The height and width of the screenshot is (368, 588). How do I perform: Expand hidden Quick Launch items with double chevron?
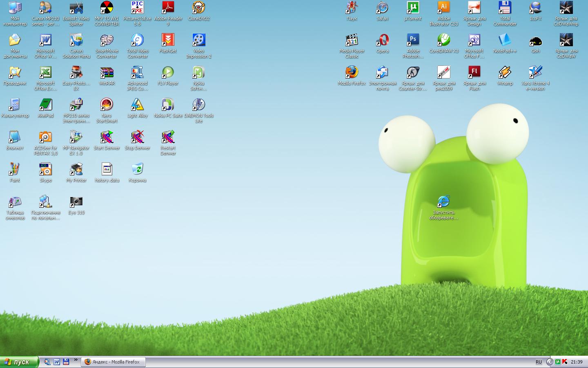tap(76, 360)
